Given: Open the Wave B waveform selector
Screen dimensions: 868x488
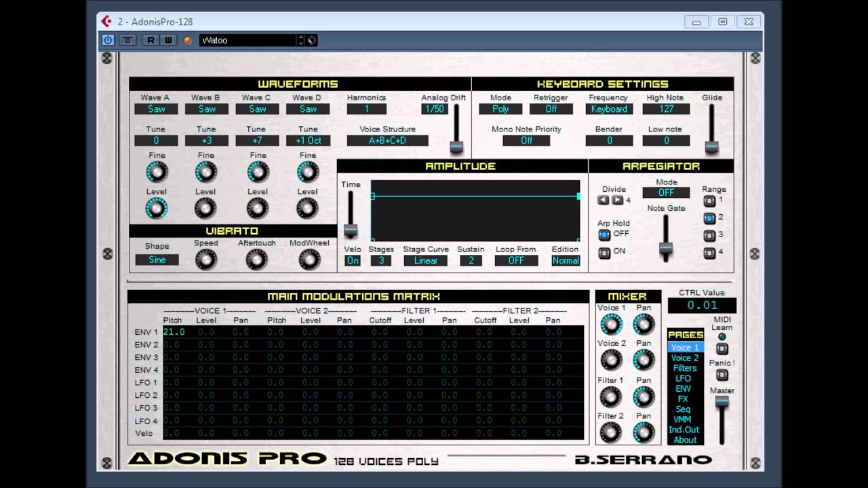Looking at the screenshot, I should 207,108.
